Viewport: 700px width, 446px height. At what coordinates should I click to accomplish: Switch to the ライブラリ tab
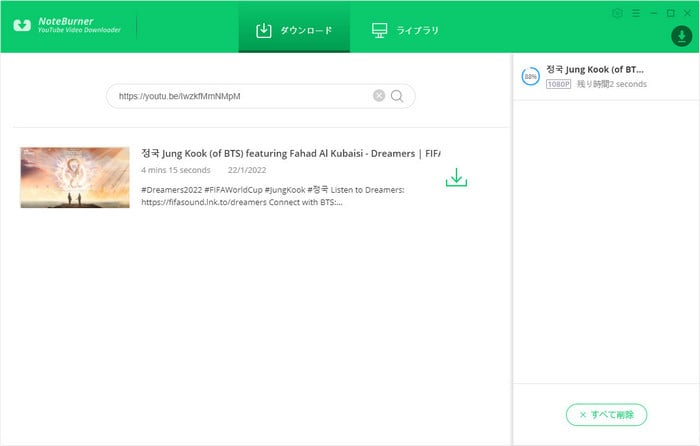pos(405,30)
